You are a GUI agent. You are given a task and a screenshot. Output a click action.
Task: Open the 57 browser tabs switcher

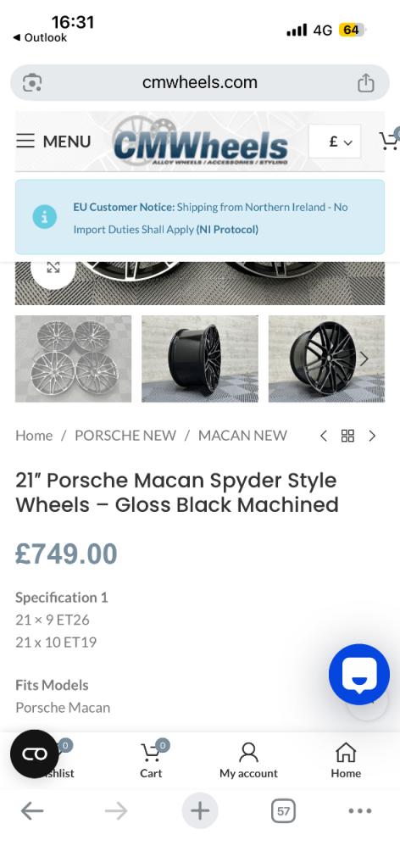283,811
